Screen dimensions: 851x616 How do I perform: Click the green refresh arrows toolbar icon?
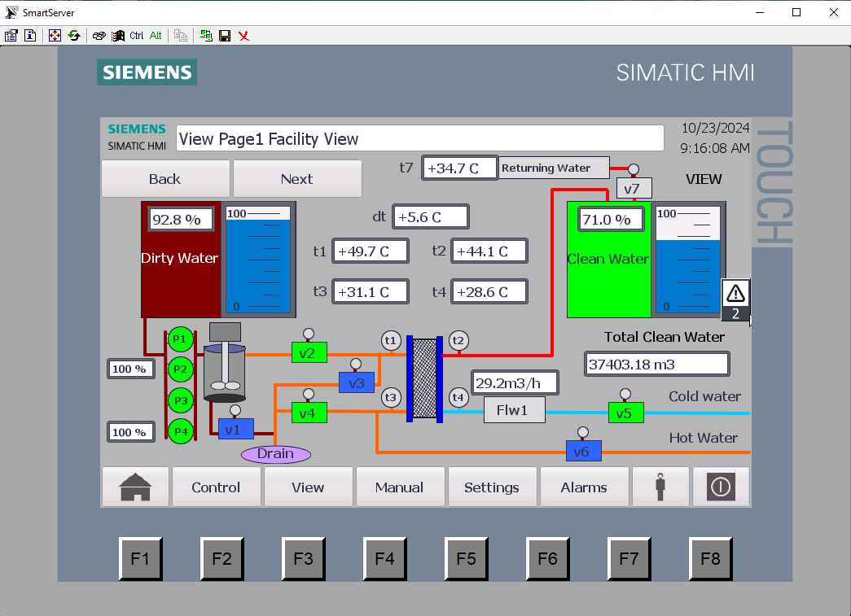74,36
